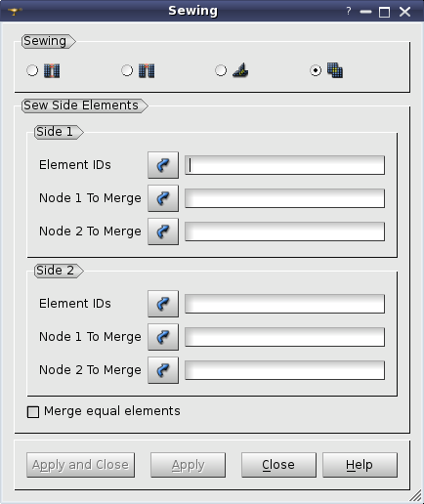Activate selection arrow for Side 1 Element IDs
Viewport: 424px width, 504px height.
(163, 165)
